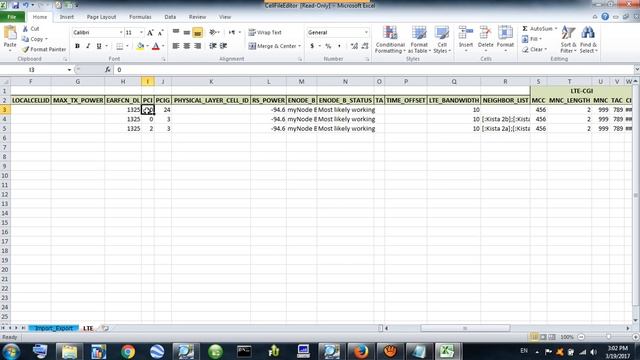Toggle Underline formatting
640x360 pixels.
(98, 46)
